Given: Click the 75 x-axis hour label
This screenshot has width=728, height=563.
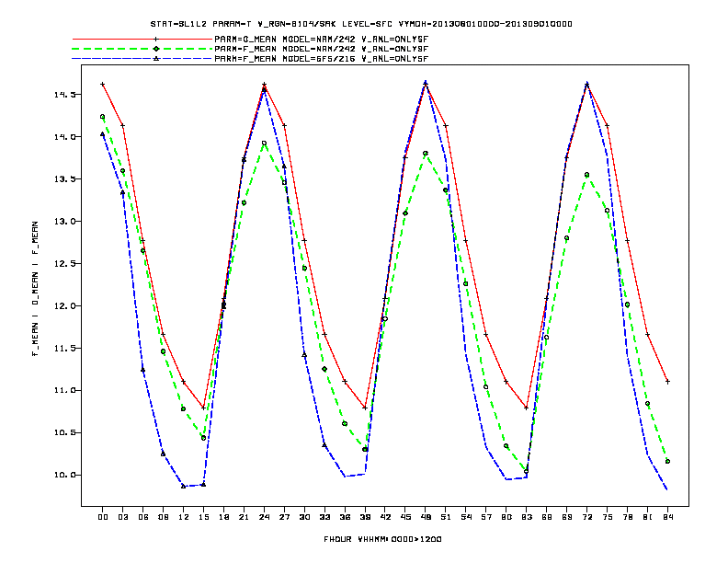Looking at the screenshot, I should (608, 517).
